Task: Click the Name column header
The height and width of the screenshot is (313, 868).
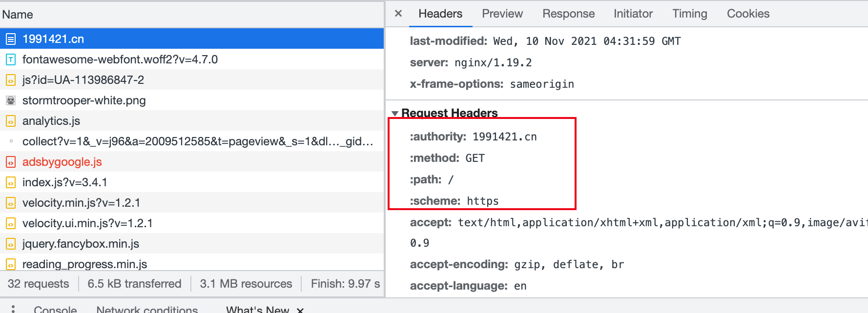Action: [x=18, y=15]
